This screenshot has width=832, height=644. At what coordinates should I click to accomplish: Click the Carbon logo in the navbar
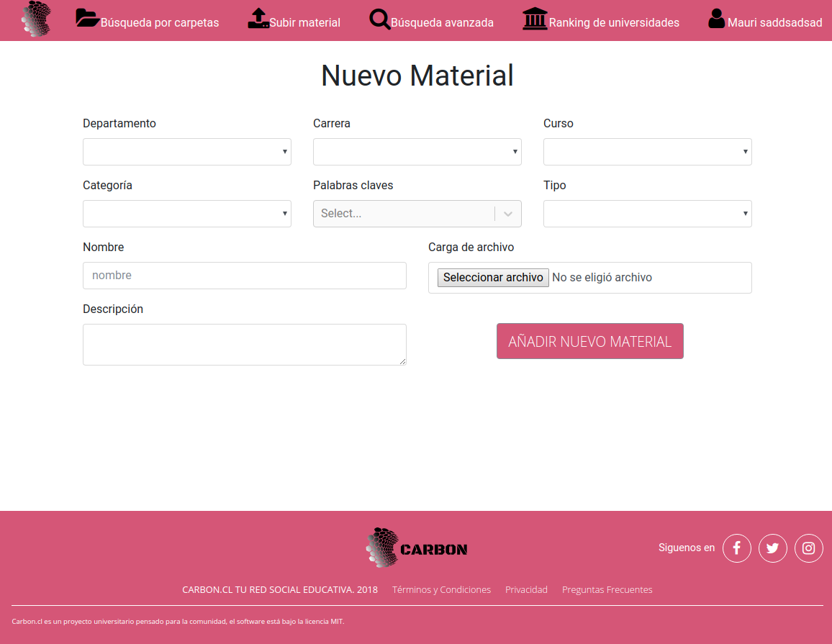[x=36, y=19]
